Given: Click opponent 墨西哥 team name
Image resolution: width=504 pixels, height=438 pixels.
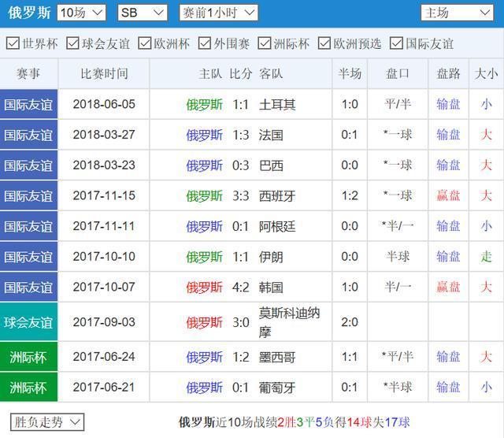Looking at the screenshot, I should click(277, 357).
